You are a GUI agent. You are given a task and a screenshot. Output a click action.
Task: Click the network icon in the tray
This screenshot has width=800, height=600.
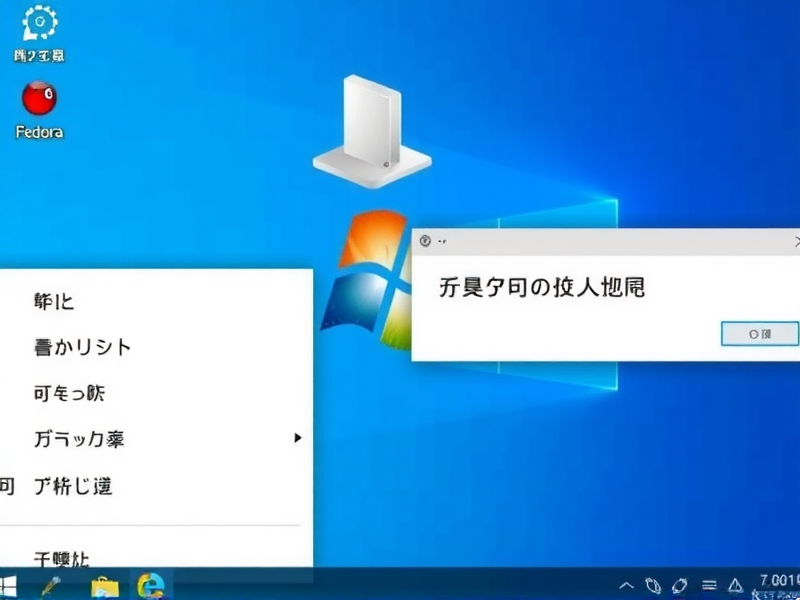click(x=681, y=585)
